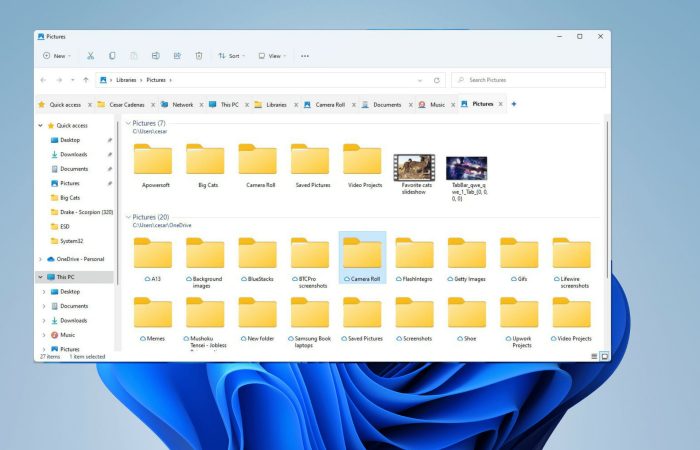Click the Copy icon in toolbar

(112, 56)
